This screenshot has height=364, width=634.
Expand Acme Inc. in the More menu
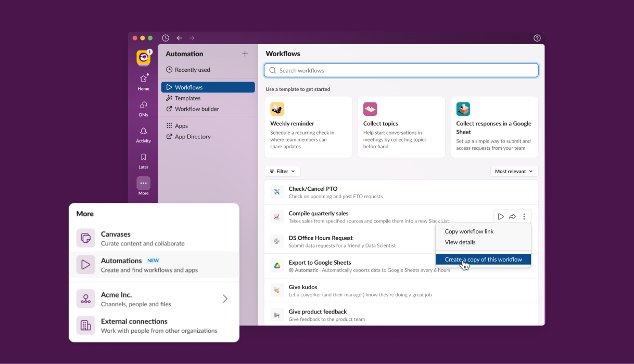point(225,298)
